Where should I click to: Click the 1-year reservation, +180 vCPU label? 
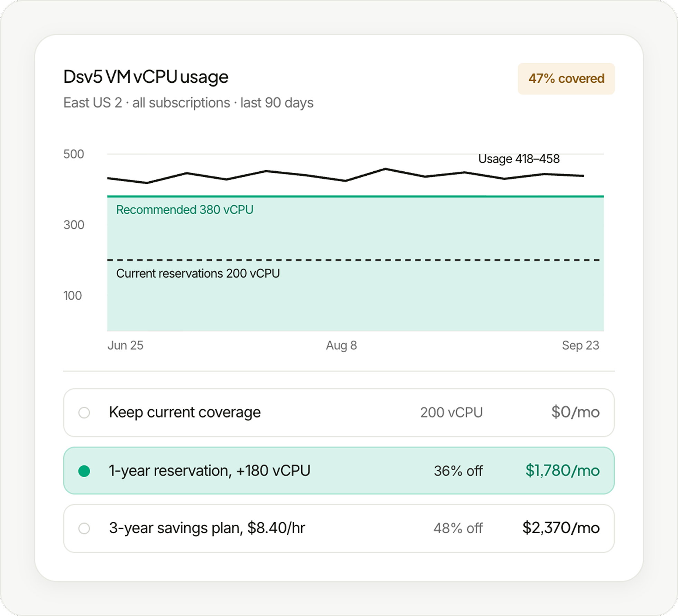click(x=210, y=471)
